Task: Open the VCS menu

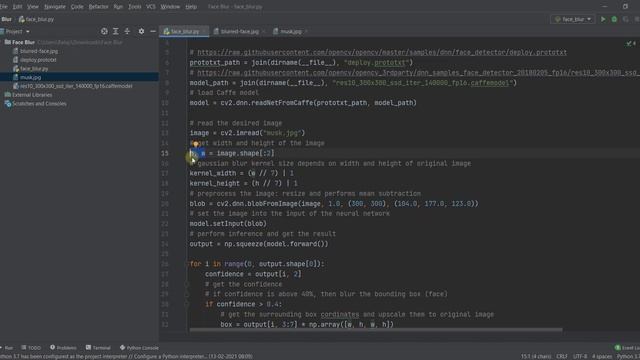Action: [x=151, y=7]
